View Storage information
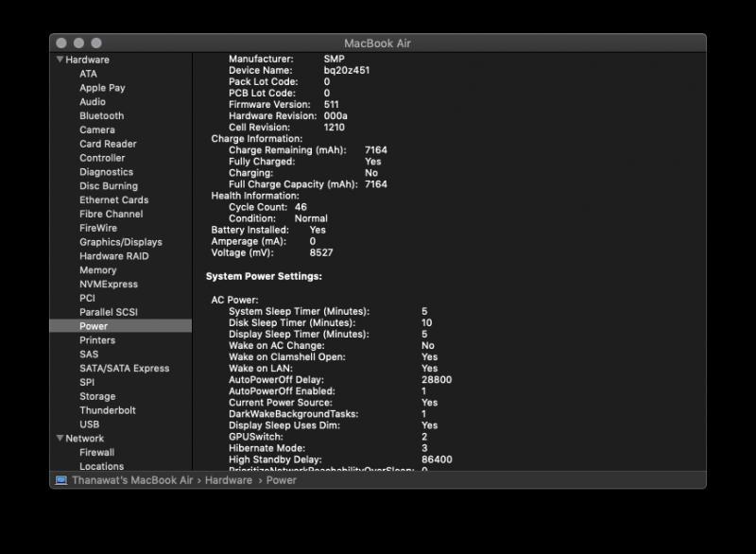The width and height of the screenshot is (756, 554). [98, 396]
